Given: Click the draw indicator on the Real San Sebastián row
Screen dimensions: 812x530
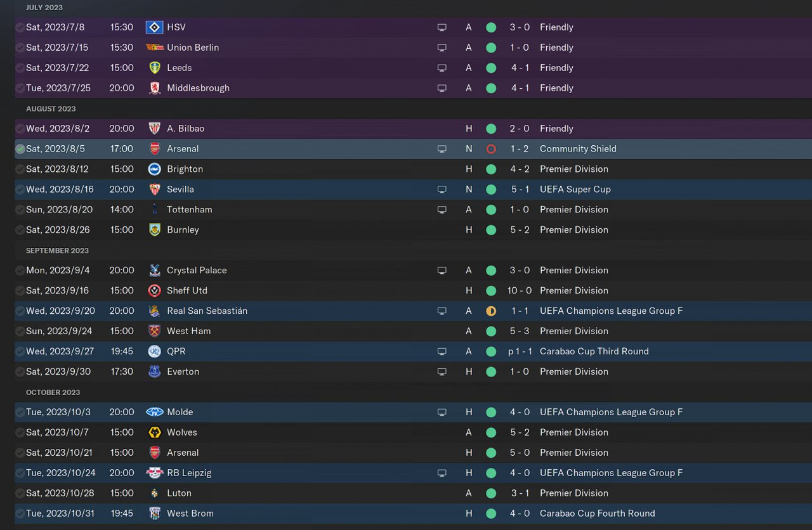Looking at the screenshot, I should tap(491, 311).
